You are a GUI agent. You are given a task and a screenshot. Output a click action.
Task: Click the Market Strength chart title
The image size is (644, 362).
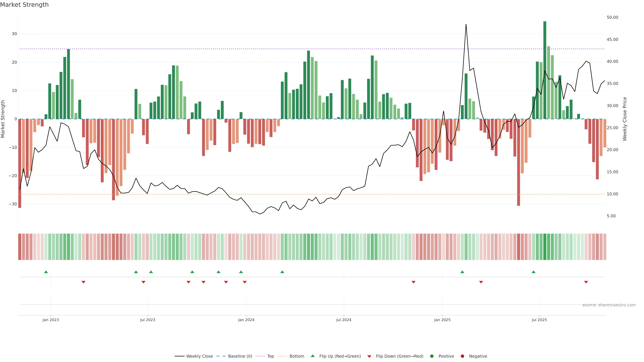(24, 5)
